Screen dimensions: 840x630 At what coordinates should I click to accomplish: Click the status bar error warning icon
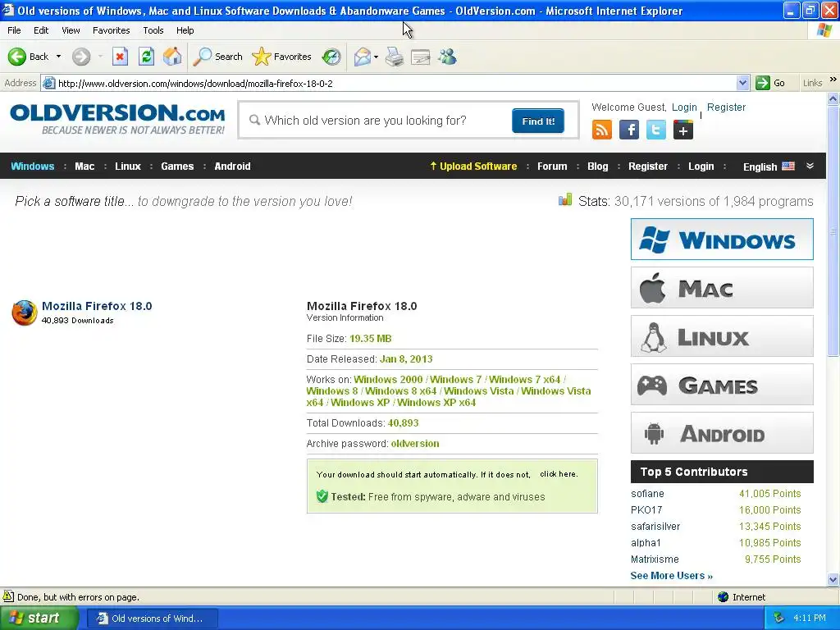tap(8, 596)
